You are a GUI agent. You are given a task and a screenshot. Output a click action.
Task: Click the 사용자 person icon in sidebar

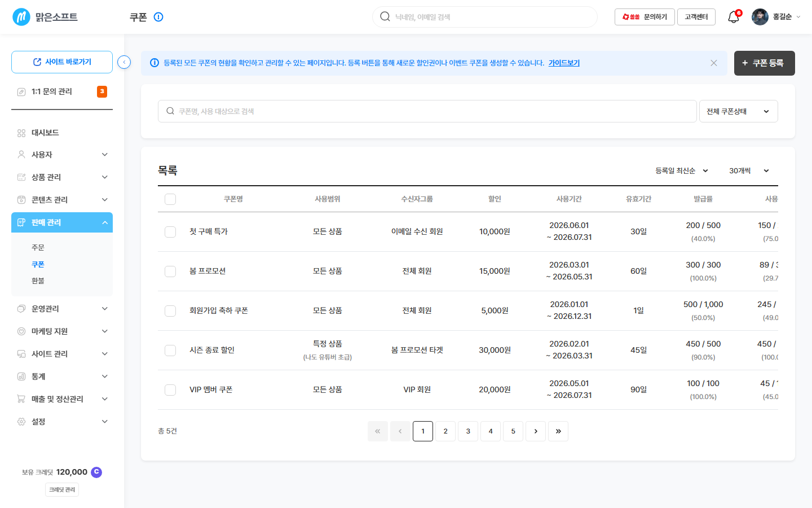(21, 155)
